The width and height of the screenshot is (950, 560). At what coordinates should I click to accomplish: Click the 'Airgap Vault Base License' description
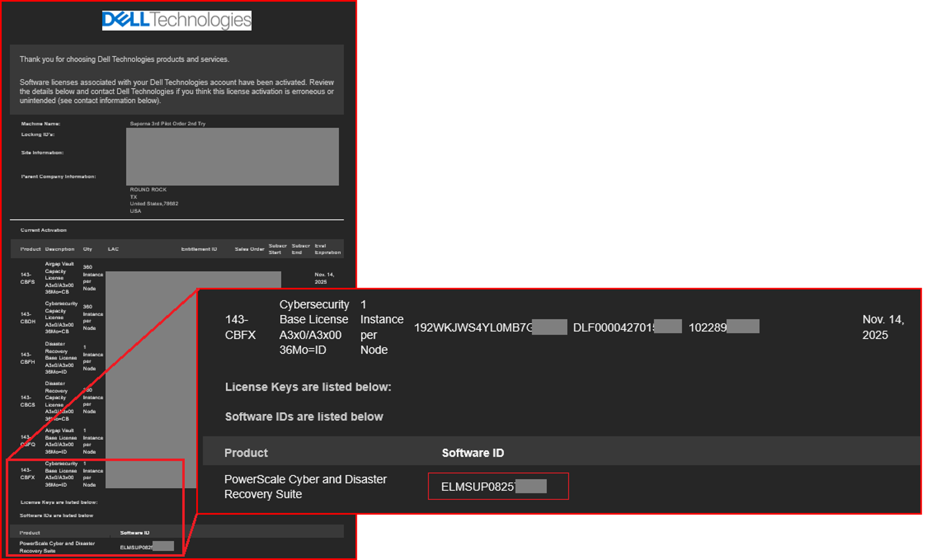point(61,441)
